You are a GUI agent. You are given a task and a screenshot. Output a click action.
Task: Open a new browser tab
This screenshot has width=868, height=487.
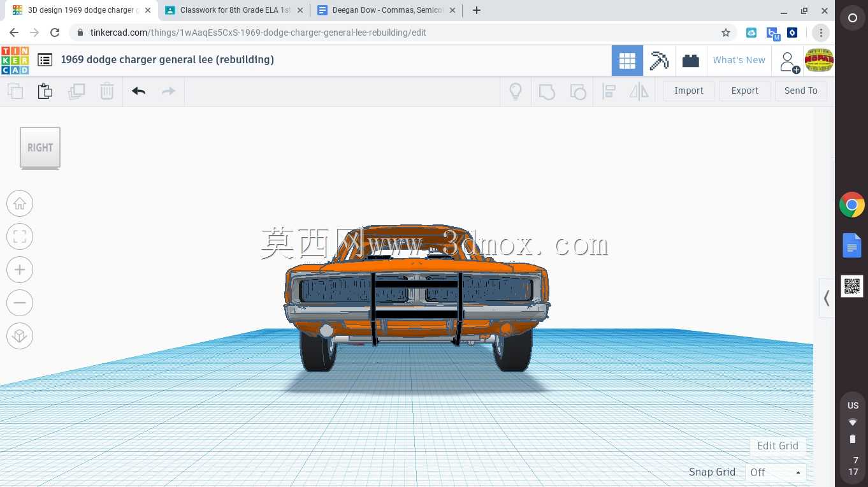pyautogui.click(x=476, y=10)
